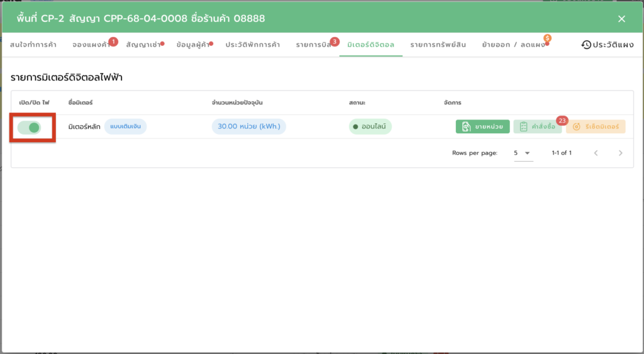The width and height of the screenshot is (644, 354).
Task: Go to next page arrow
Action: click(621, 153)
